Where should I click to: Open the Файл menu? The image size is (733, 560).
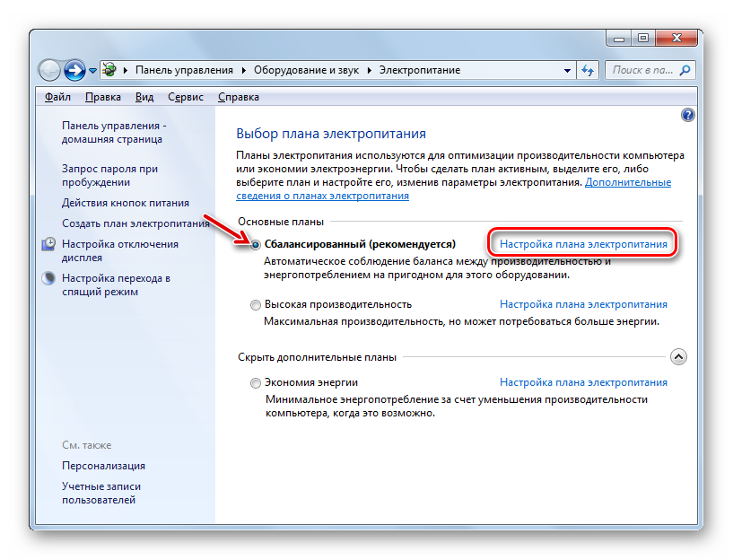coord(57,97)
